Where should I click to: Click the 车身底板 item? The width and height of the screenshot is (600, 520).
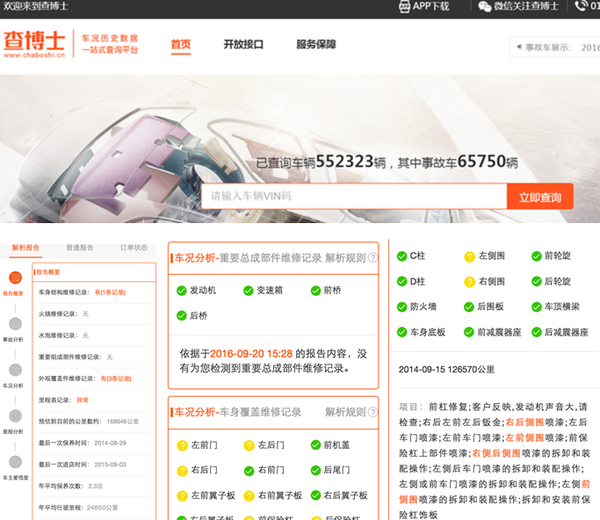(421, 332)
